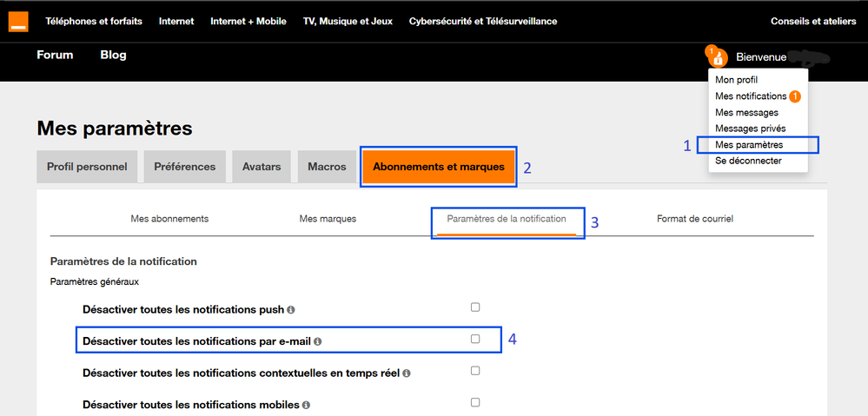Go to the Forum
Screen dimensions: 868x416
(55, 55)
